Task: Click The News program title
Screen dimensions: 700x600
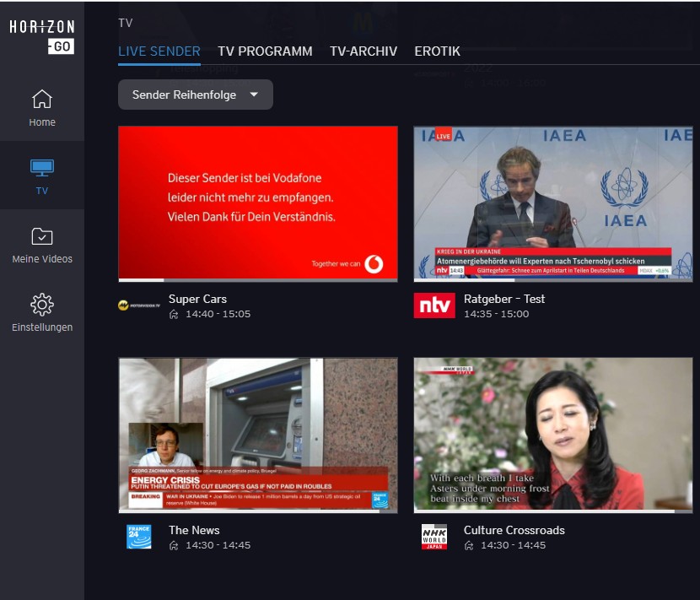Action: (194, 530)
